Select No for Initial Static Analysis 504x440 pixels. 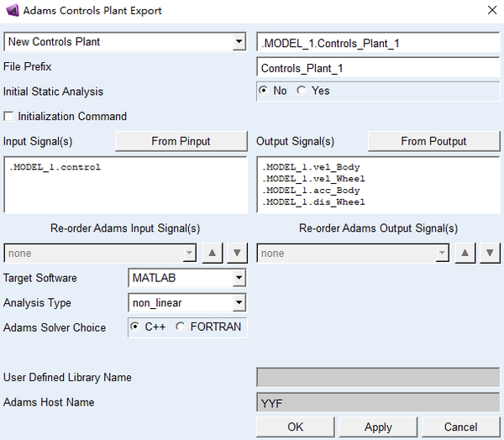coord(264,91)
